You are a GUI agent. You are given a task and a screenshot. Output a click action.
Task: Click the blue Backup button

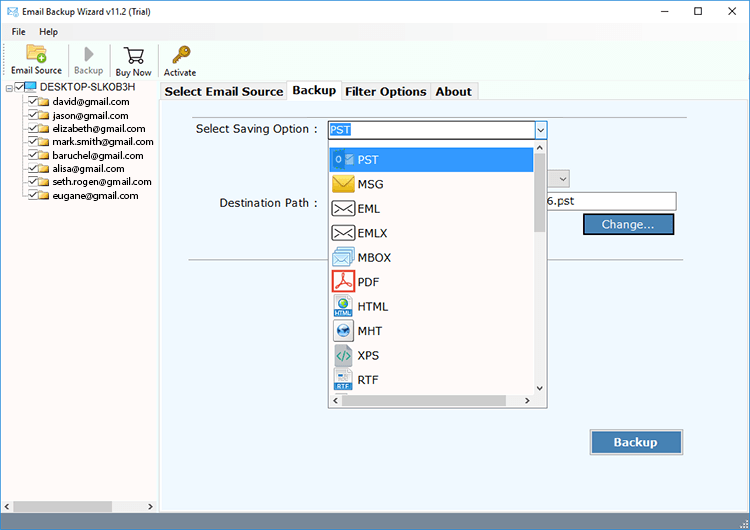point(636,442)
